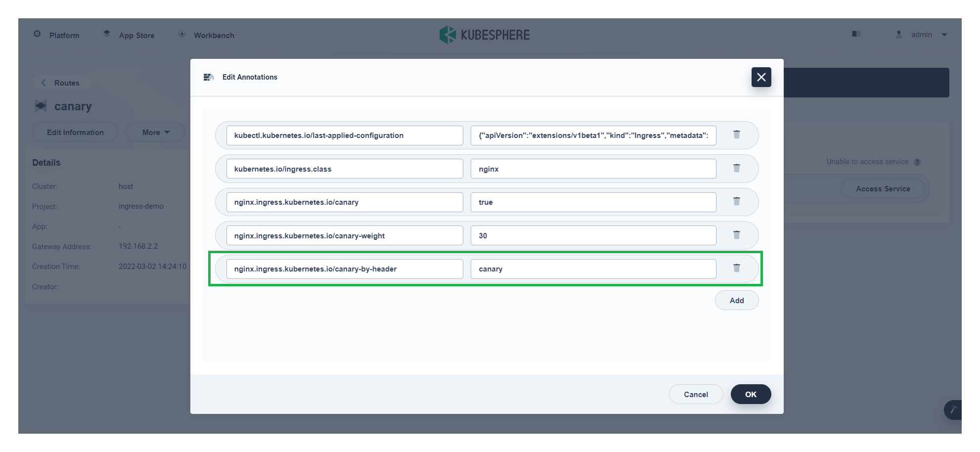
Task: Cancel the Edit Annotations dialog
Action: (696, 394)
